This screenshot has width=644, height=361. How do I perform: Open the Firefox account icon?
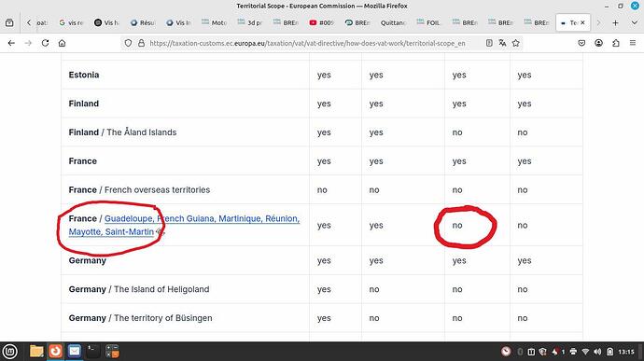coord(599,43)
